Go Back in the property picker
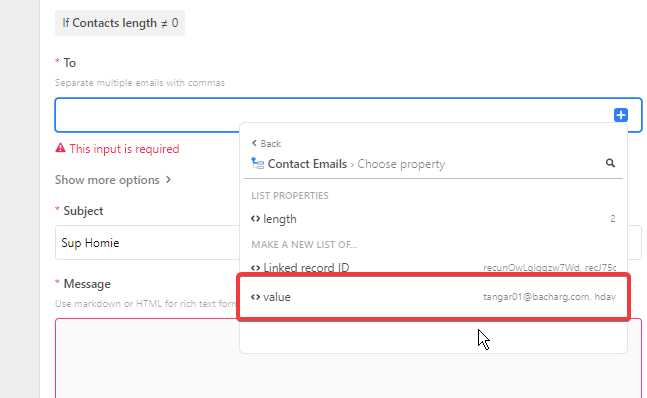647x398 pixels. (x=266, y=143)
